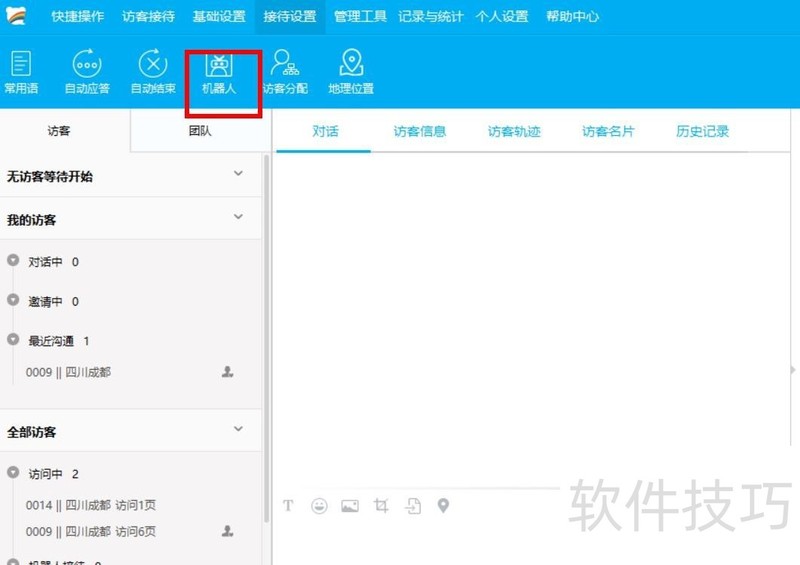Expand the right side panel arrow

pyautogui.click(x=793, y=370)
